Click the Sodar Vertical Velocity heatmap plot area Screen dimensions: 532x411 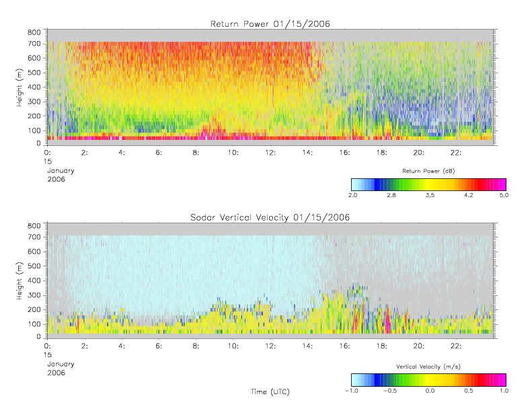(x=270, y=281)
